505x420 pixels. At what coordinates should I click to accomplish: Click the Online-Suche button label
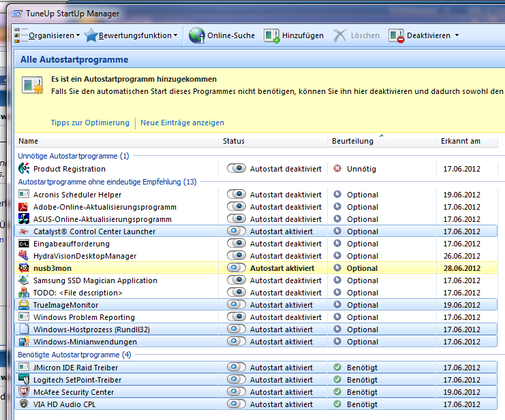tap(231, 35)
